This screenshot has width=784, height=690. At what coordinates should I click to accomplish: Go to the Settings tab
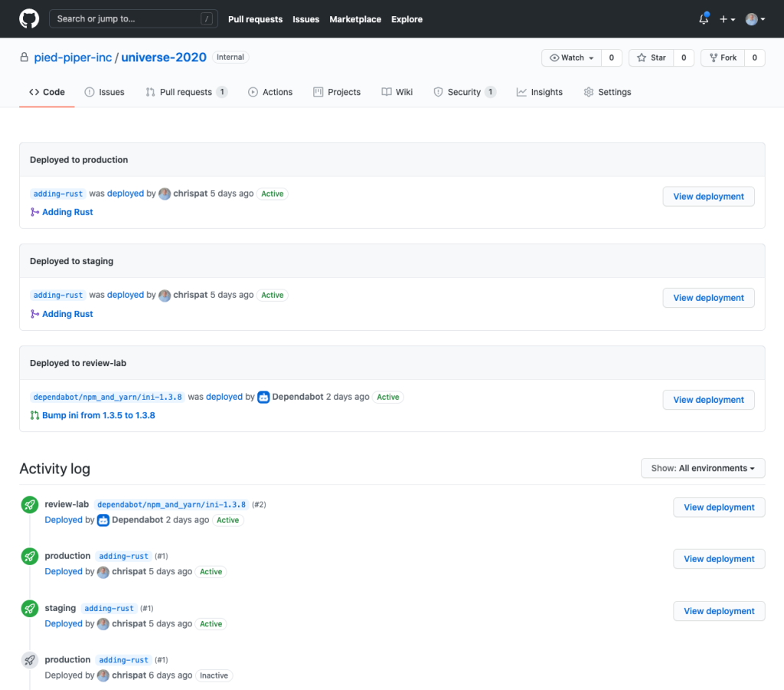point(607,92)
